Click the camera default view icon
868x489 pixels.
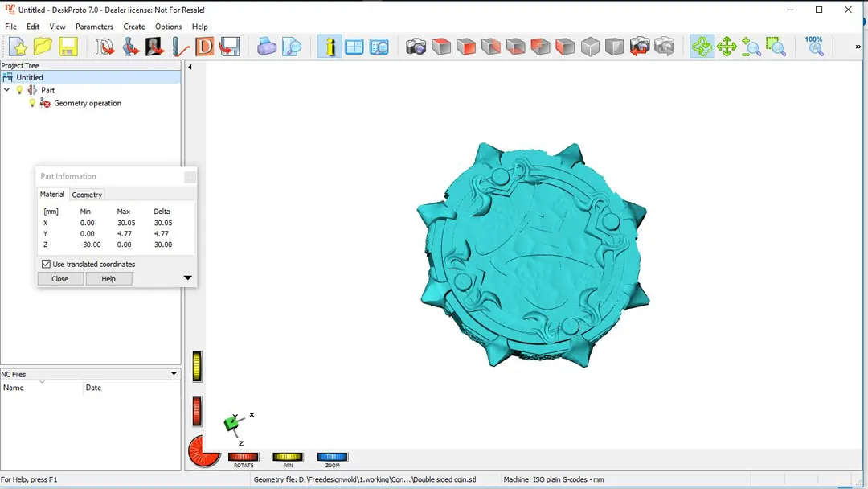tap(416, 47)
